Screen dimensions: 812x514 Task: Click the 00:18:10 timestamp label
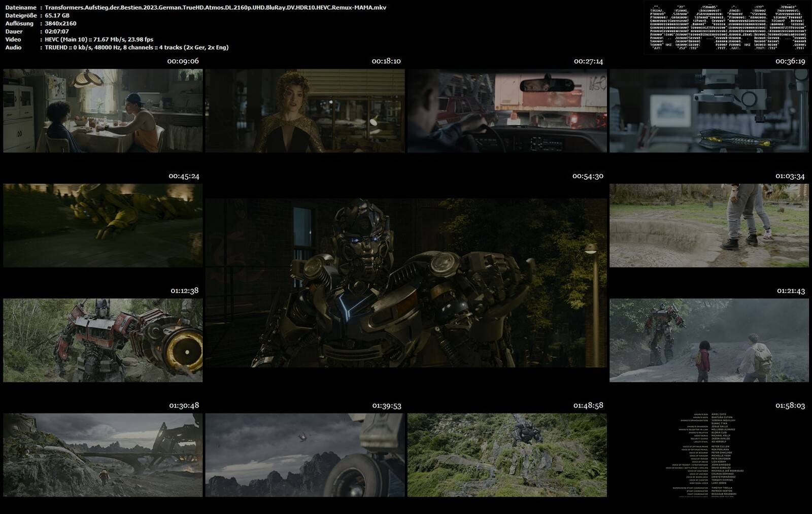click(386, 61)
